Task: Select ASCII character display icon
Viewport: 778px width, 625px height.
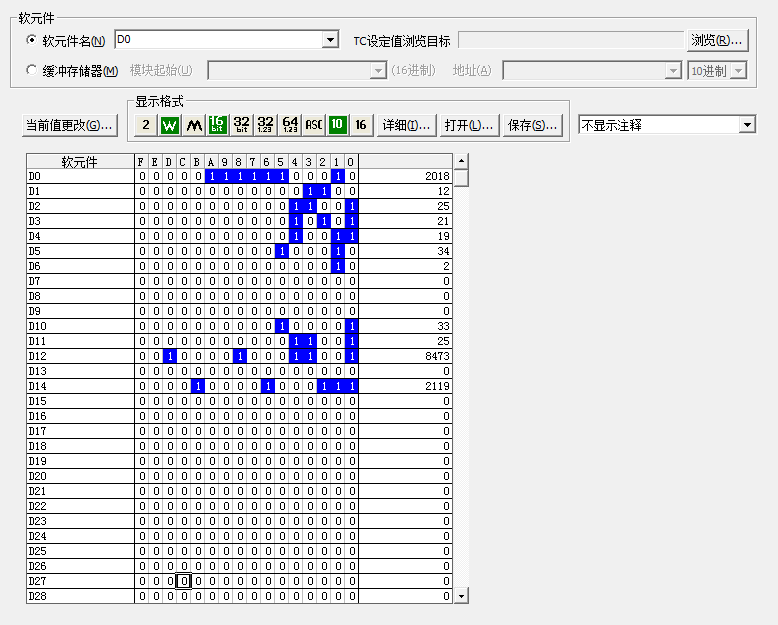Action: (x=314, y=125)
